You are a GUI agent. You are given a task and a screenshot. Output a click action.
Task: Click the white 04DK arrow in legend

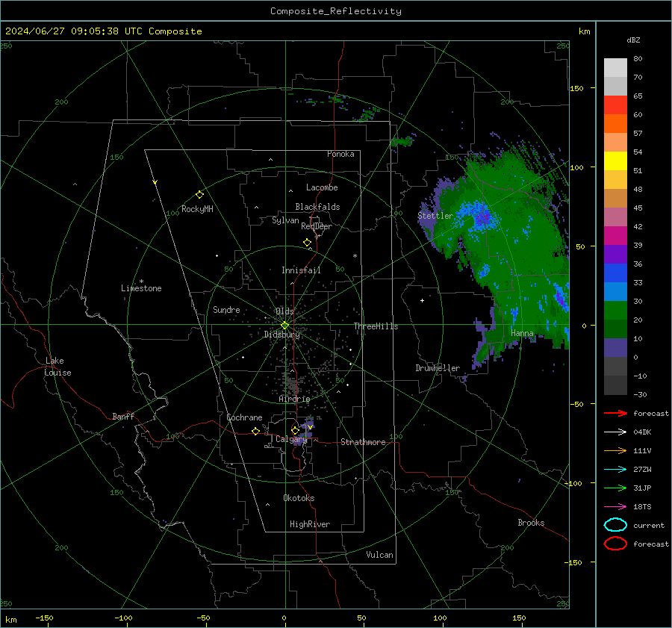615,432
